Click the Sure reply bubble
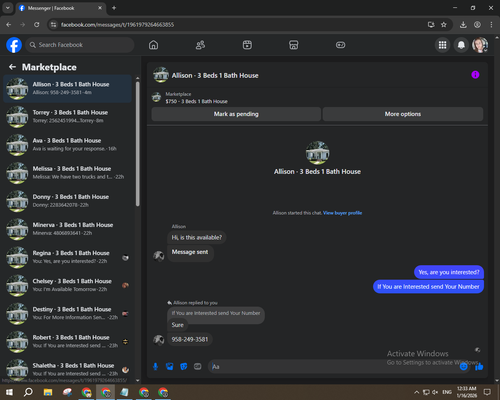The height and width of the screenshot is (400, 500). coord(177,325)
